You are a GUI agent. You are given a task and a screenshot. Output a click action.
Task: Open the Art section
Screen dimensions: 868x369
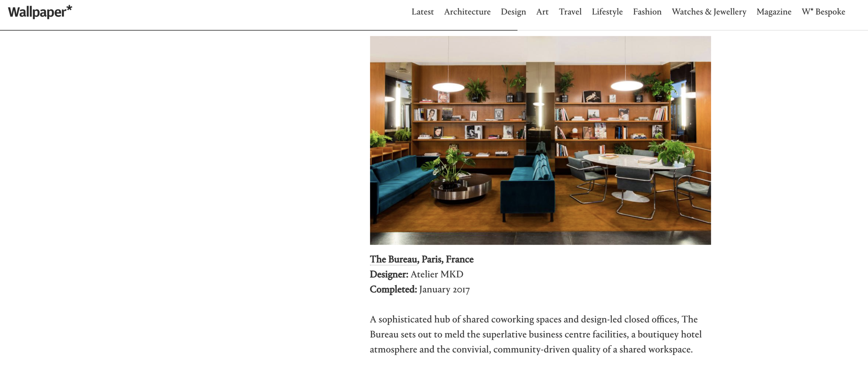click(x=542, y=12)
